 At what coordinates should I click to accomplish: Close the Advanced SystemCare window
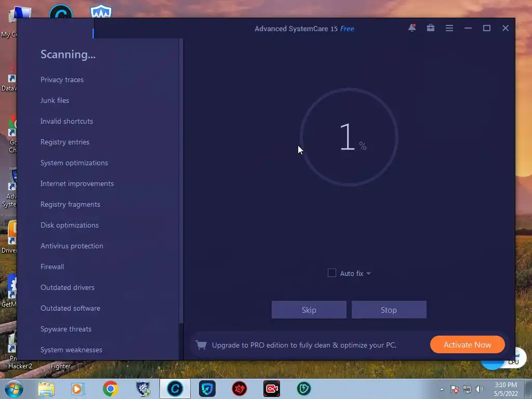505,28
